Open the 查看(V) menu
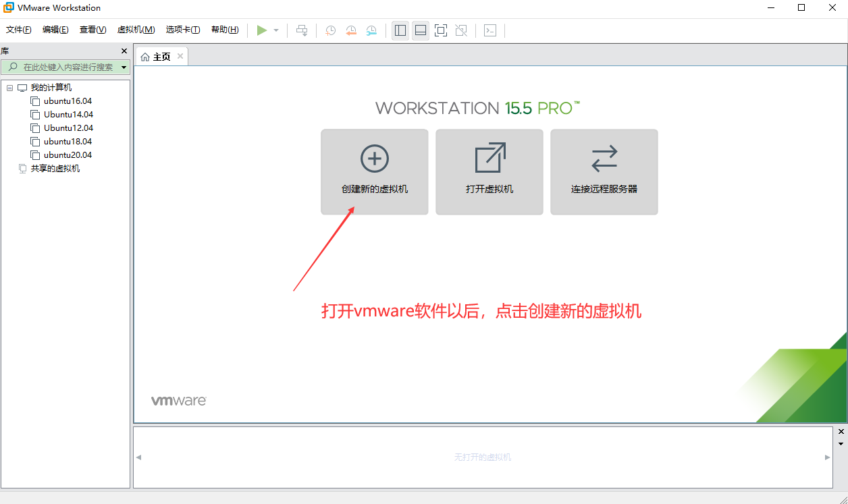 tap(93, 30)
